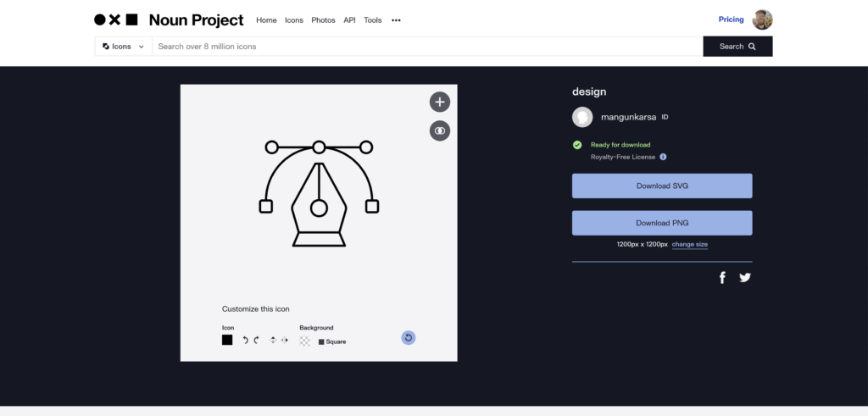Open the Icons search type dropdown
This screenshot has height=416, width=868.
pyautogui.click(x=123, y=47)
